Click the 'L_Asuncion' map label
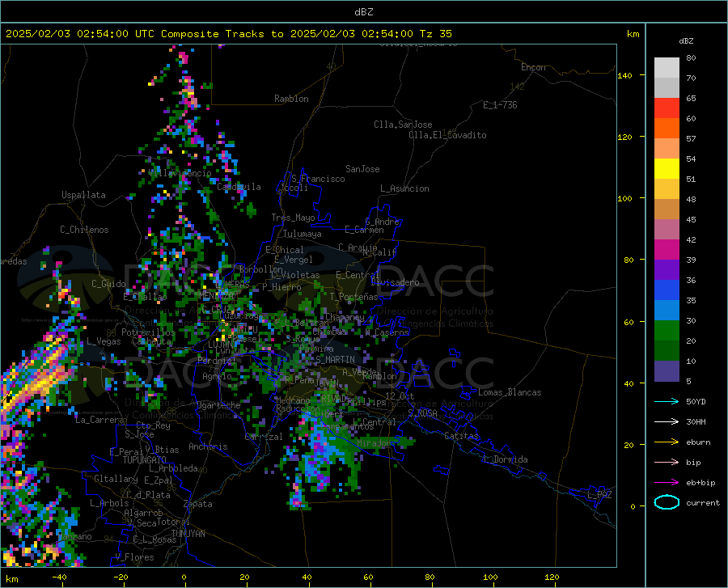728x588 pixels. (404, 188)
